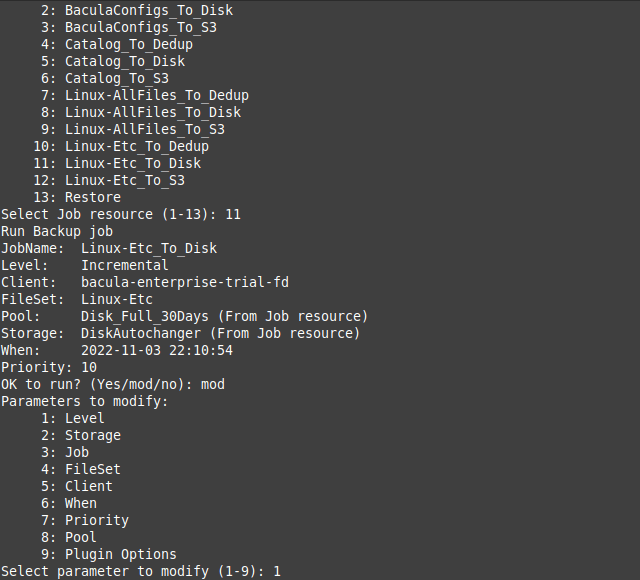Click the Linux-AllFiles_To_Disk line
The height and width of the screenshot is (580, 640).
pyautogui.click(x=141, y=112)
